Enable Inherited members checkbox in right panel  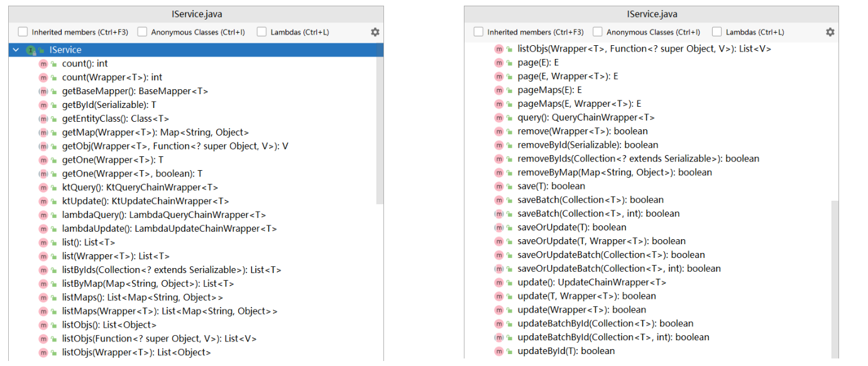479,32
